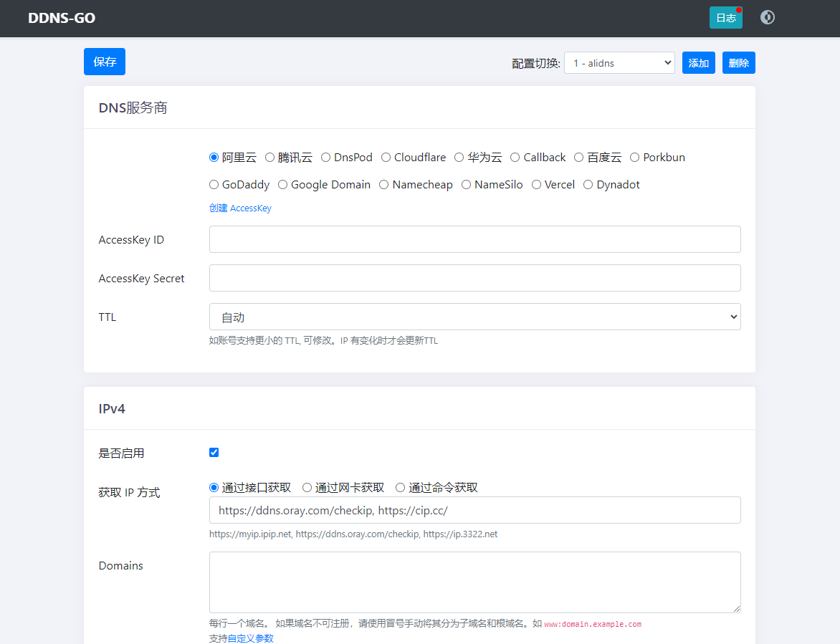Focus the AccessKey ID input field
840x644 pixels.
pyautogui.click(x=474, y=239)
